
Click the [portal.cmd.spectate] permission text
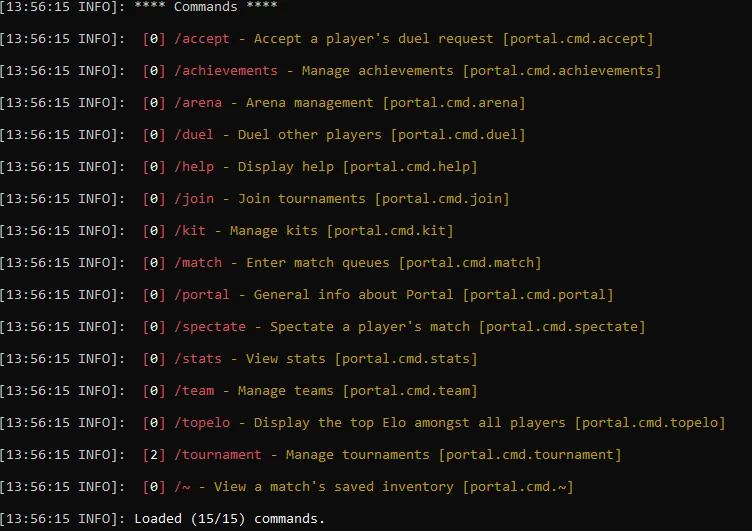(562, 327)
